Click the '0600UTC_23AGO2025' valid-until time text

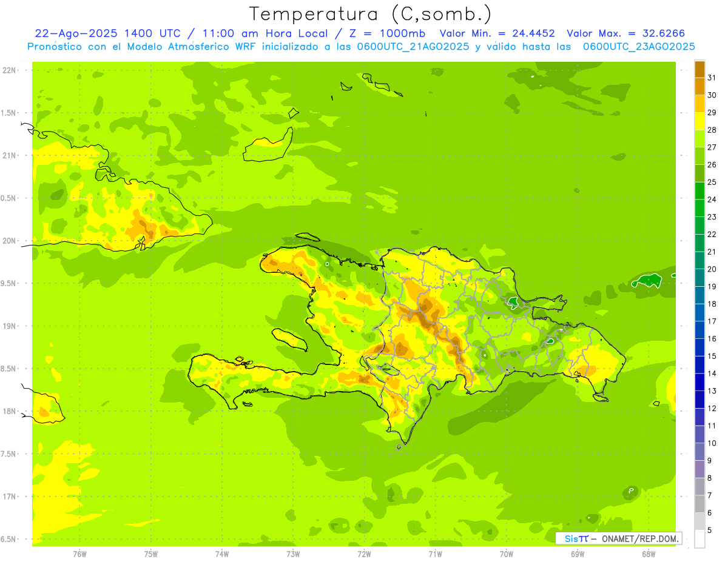pos(639,47)
